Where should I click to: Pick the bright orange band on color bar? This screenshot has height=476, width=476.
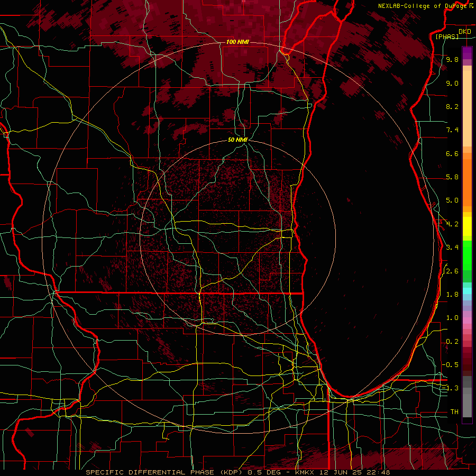[x=467, y=182]
